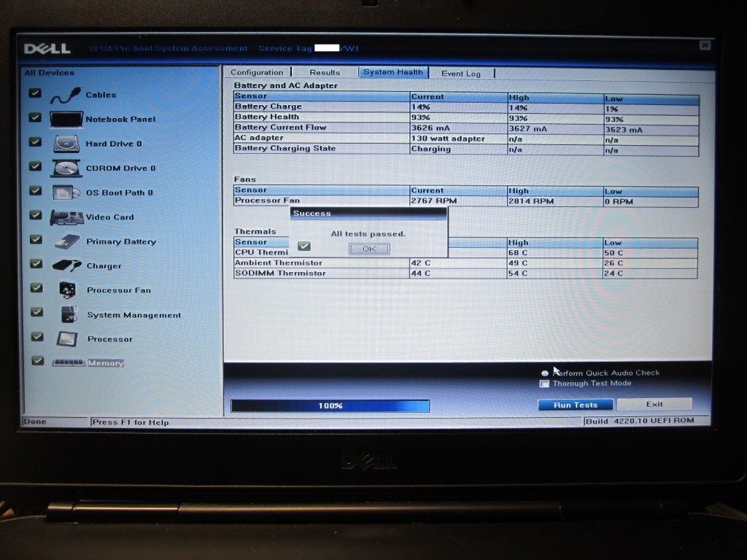The height and width of the screenshot is (560, 747).
Task: Uncheck the Primary Battery checkbox
Action: 36,239
